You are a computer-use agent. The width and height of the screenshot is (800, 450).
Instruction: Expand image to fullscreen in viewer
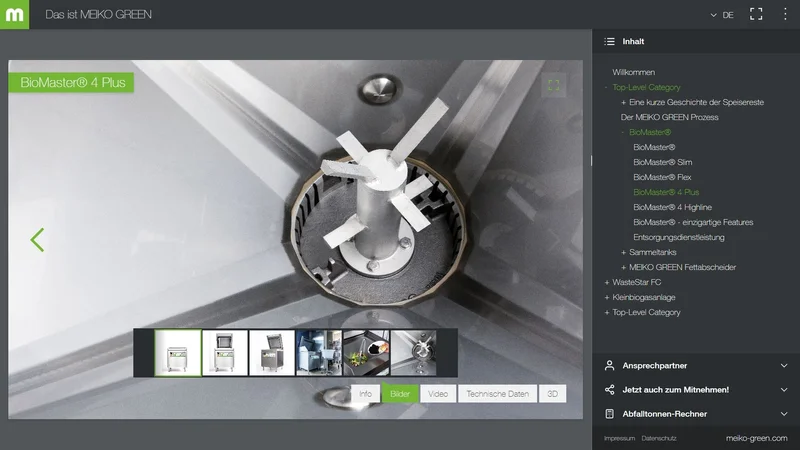(553, 86)
